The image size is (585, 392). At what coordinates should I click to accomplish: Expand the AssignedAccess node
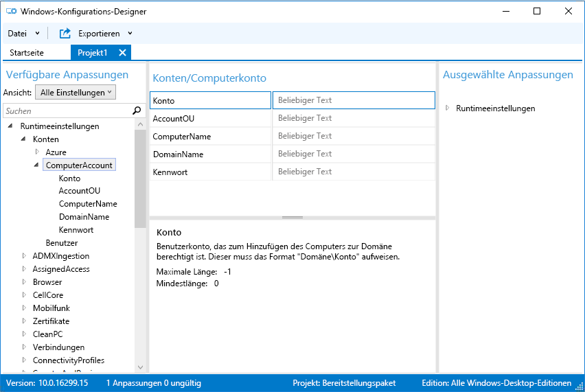pos(24,268)
